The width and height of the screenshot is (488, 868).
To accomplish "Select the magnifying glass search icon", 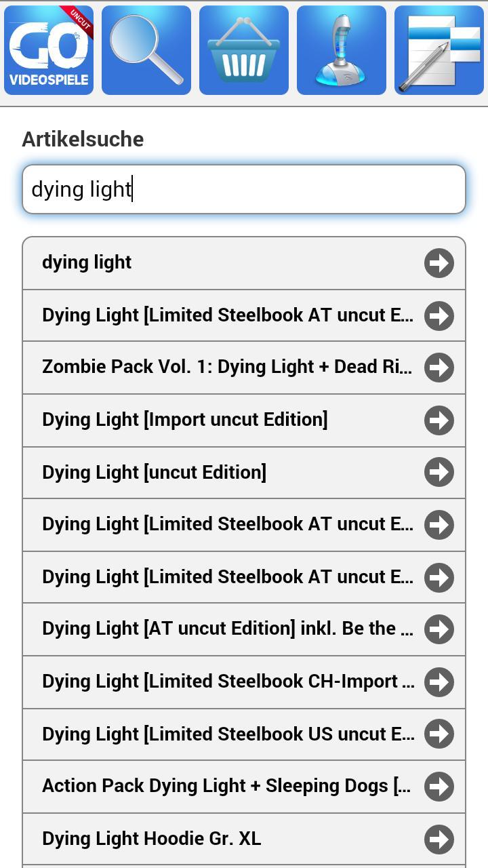I will (146, 49).
